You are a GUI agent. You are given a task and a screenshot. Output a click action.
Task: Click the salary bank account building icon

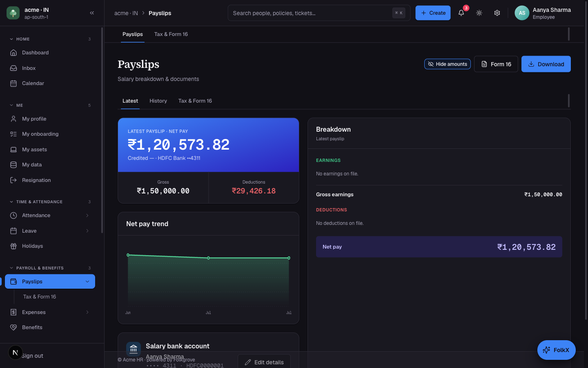(x=134, y=349)
